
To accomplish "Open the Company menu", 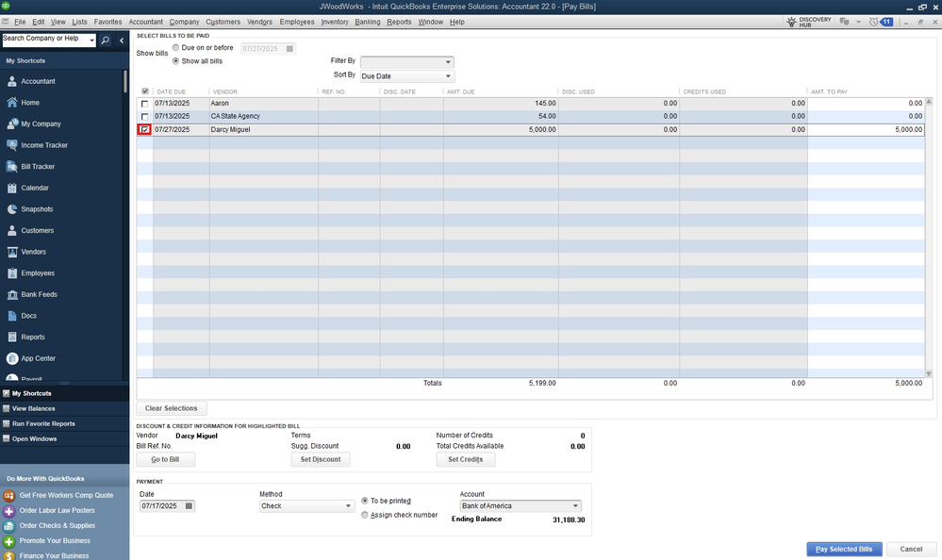I will click(184, 22).
